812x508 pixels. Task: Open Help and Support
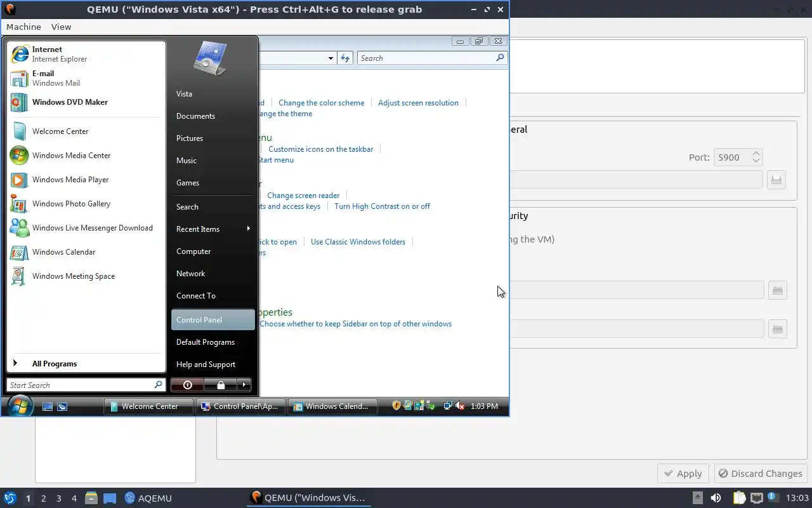[x=213, y=364]
